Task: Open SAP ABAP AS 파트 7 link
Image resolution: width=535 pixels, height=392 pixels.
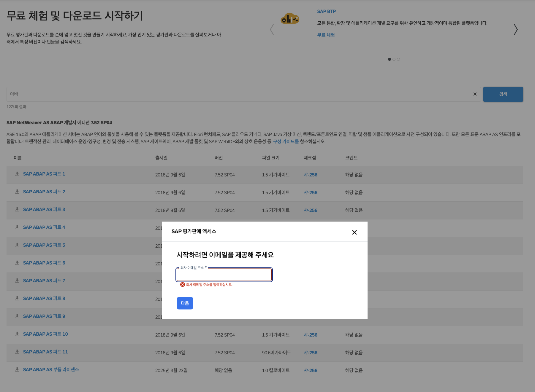Action: (x=44, y=281)
